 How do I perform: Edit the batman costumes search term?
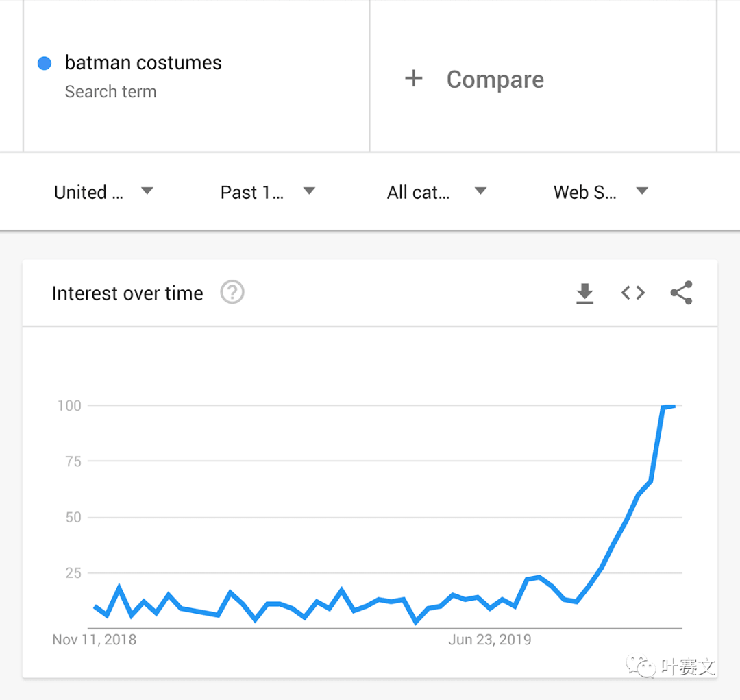tap(143, 62)
